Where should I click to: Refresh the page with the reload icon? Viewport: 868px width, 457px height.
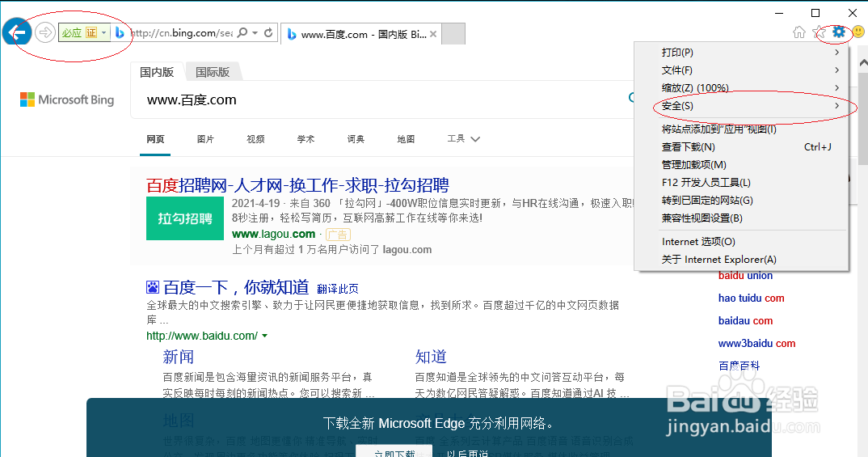point(268,32)
